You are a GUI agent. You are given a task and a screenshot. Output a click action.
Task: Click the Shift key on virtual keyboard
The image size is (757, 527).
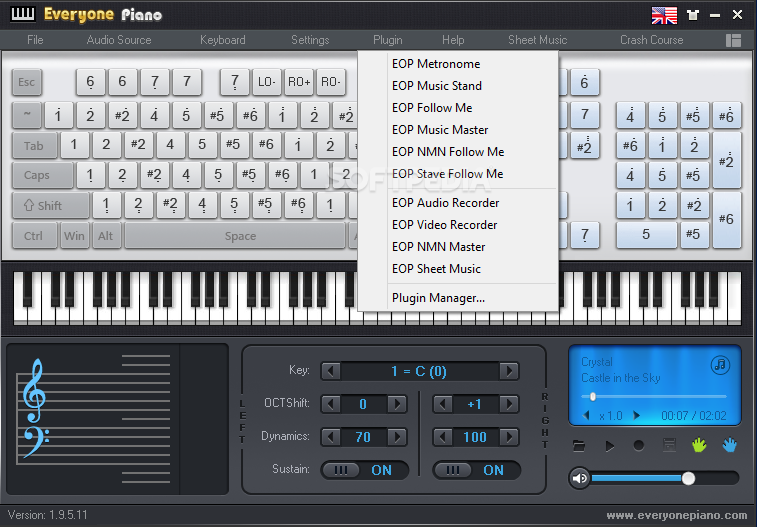click(50, 206)
